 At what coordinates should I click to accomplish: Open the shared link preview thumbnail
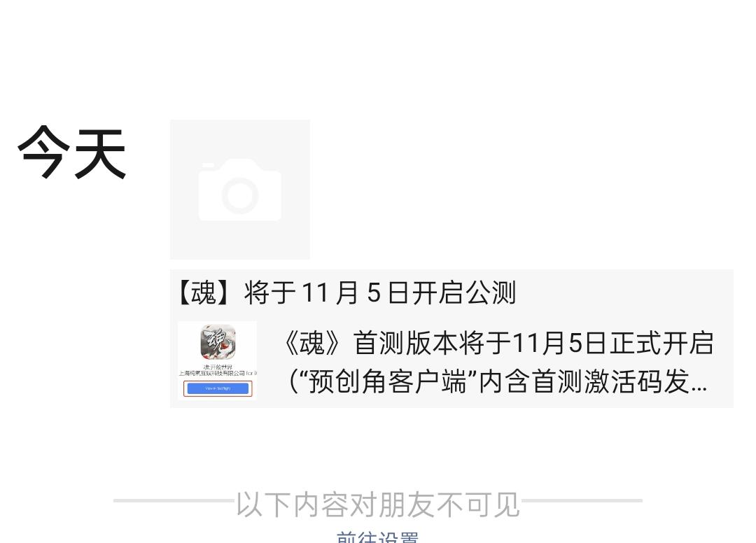click(x=218, y=360)
